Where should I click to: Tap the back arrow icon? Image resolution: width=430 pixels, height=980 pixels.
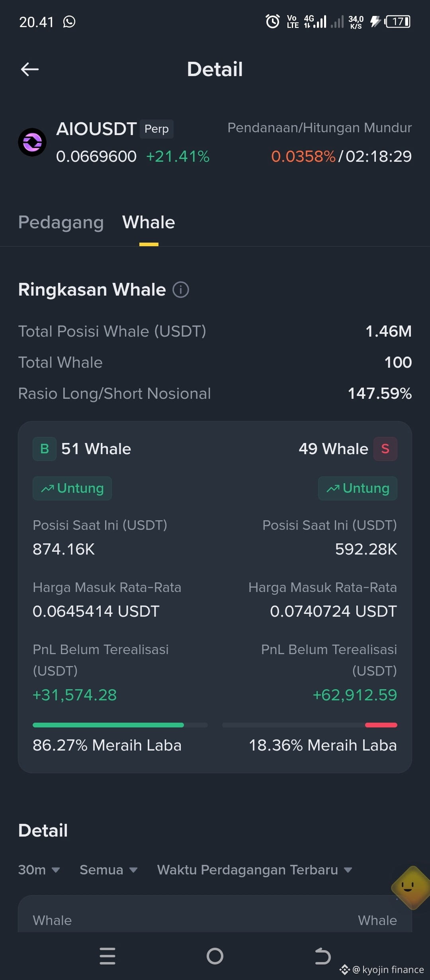pyautogui.click(x=30, y=69)
